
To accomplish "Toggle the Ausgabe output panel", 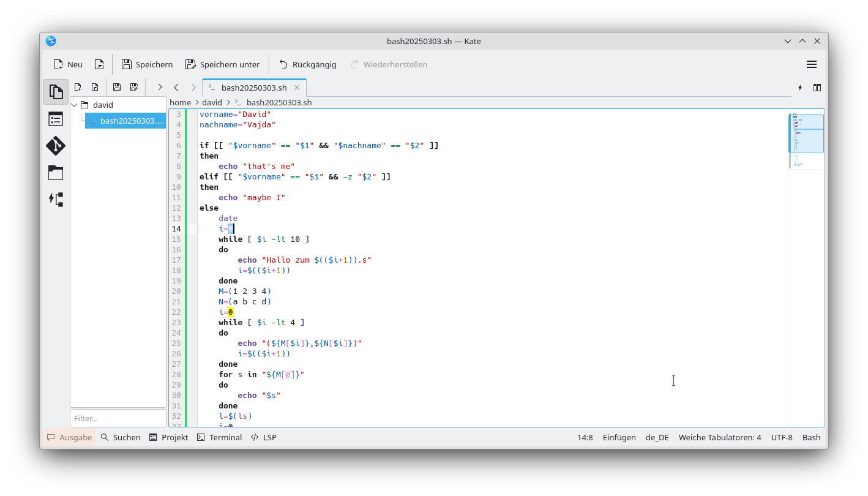I will tap(69, 437).
